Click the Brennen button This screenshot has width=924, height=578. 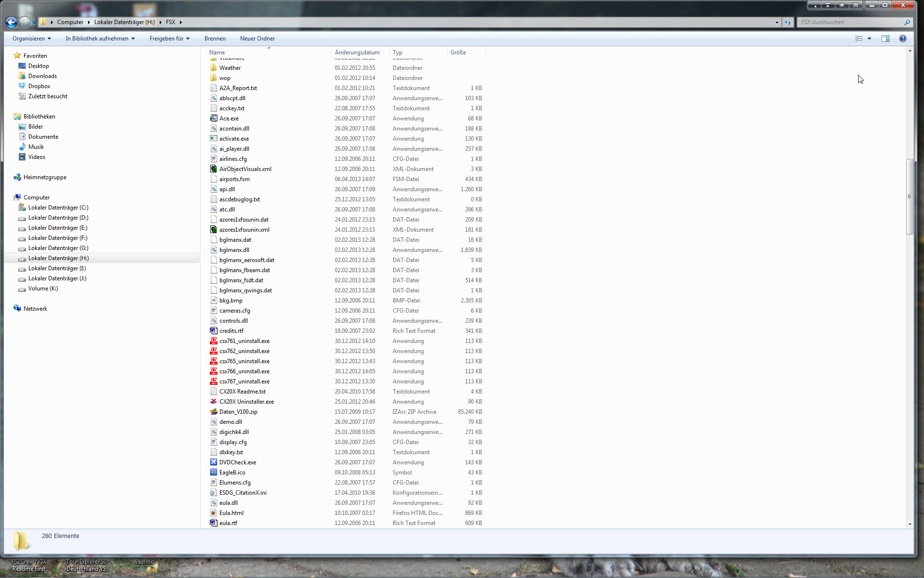pos(215,39)
